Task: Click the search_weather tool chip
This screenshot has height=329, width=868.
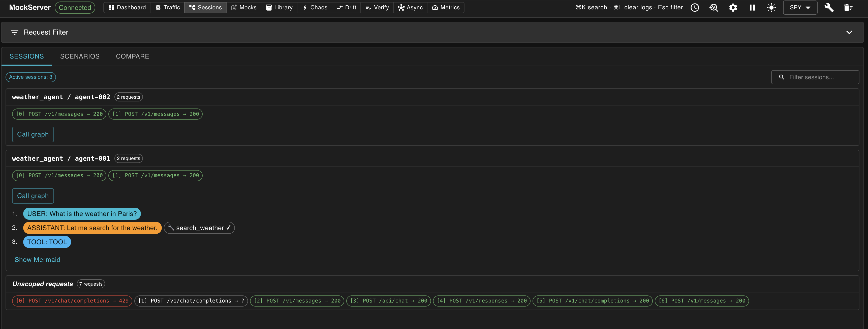Action: coord(199,228)
